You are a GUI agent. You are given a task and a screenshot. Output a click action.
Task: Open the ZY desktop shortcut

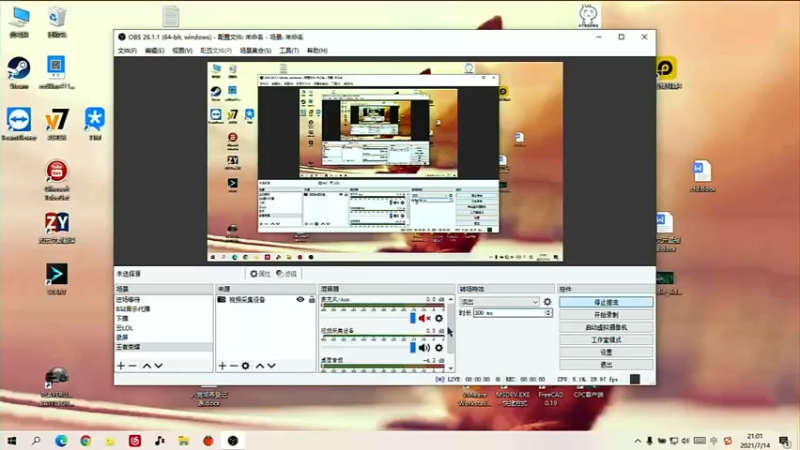(57, 228)
